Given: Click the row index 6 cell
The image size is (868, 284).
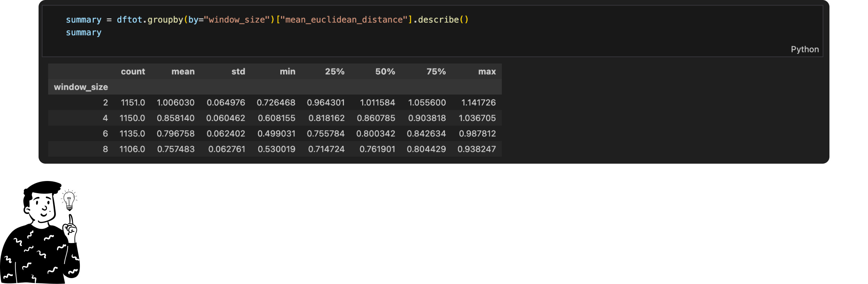Looking at the screenshot, I should 105,134.
